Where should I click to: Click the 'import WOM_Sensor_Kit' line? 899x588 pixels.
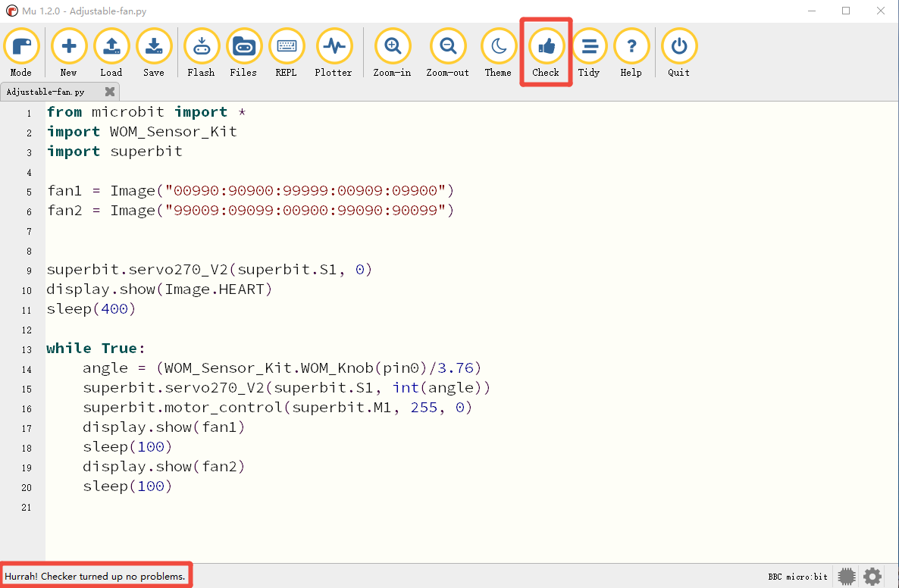(x=142, y=132)
